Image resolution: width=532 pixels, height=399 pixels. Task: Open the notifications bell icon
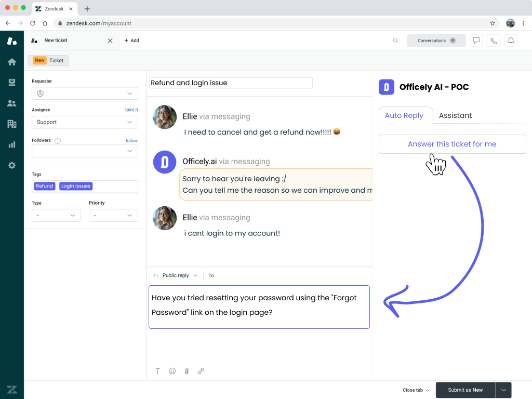click(x=511, y=41)
